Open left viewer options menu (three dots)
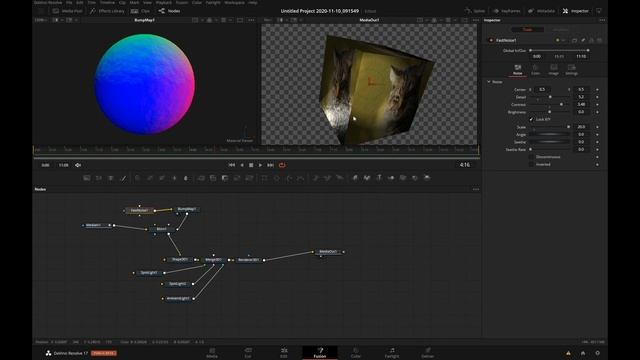Viewport: 640px width, 360px height. pos(251,20)
